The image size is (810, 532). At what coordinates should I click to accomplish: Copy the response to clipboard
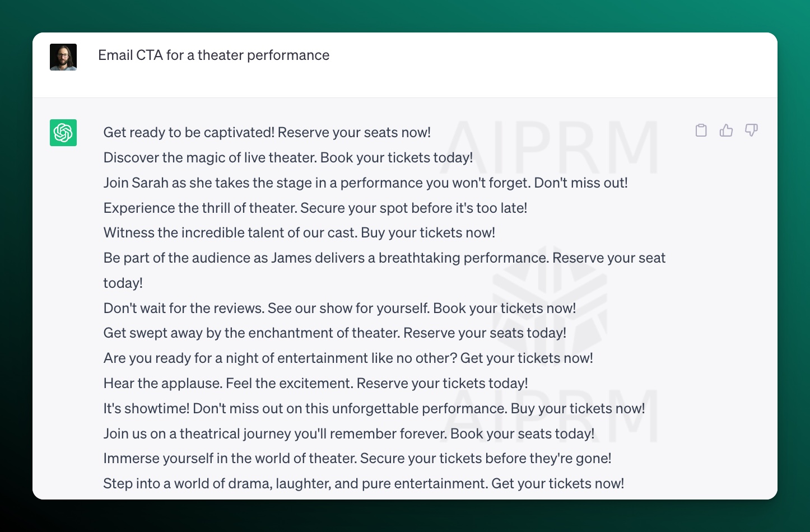click(701, 130)
